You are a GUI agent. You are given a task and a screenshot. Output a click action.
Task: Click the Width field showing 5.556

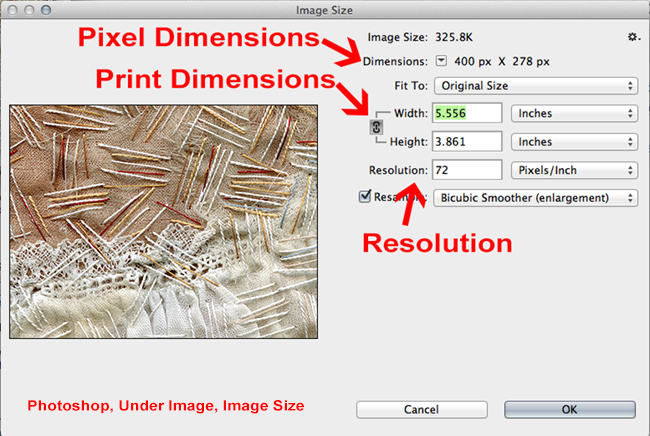(x=466, y=114)
